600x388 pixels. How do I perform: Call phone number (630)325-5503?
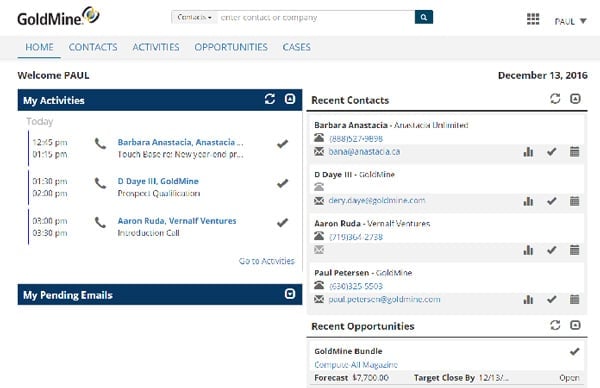[x=356, y=286]
